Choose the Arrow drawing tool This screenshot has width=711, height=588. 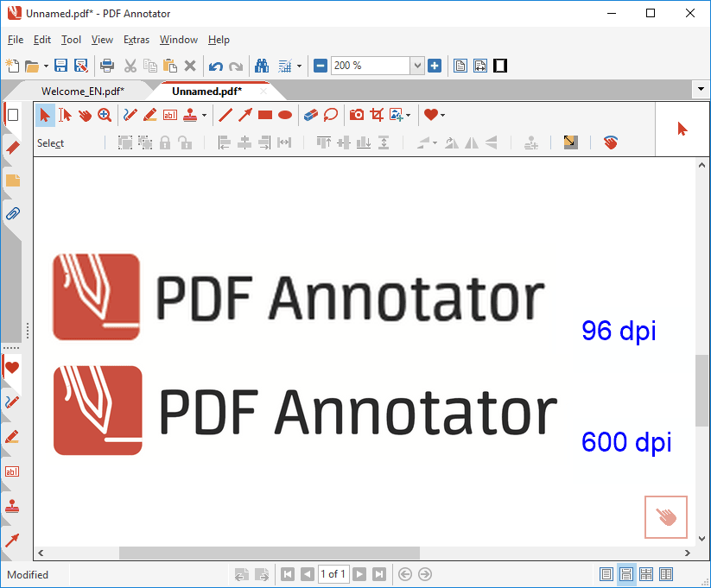point(245,115)
